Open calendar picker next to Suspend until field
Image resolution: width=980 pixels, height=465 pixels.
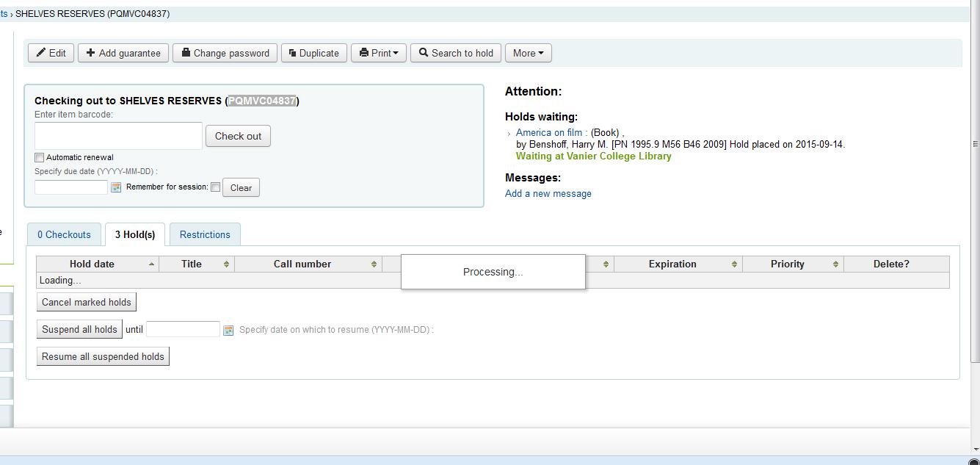click(228, 331)
